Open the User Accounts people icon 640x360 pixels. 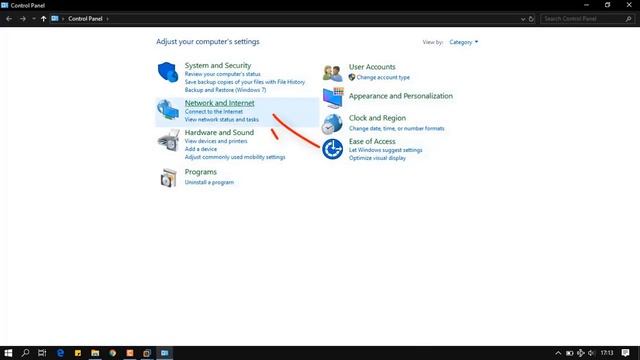coord(332,73)
